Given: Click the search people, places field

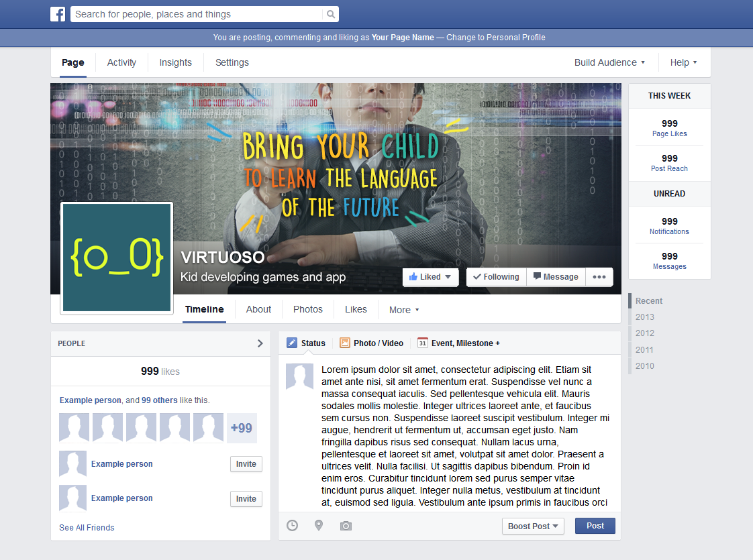Looking at the screenshot, I should click(x=198, y=14).
